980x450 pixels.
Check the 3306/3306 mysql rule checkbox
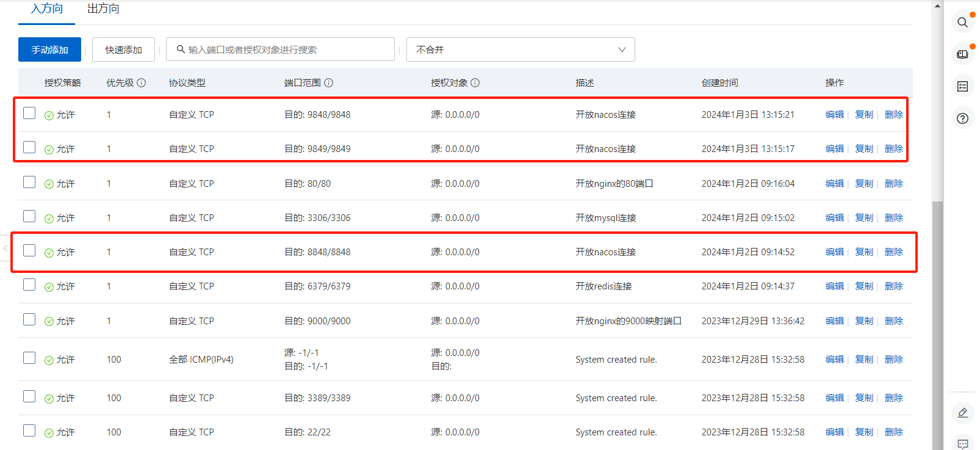pos(29,216)
